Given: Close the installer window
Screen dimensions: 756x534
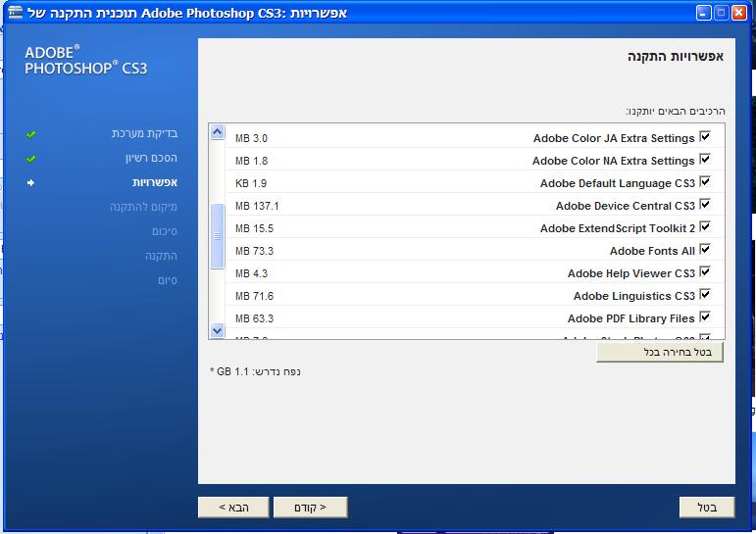Looking at the screenshot, I should coord(739,13).
